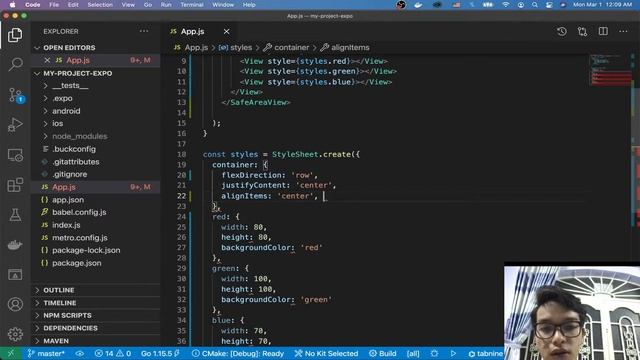Open the Go menu
The width and height of the screenshot is (640, 360).
coord(148,5)
